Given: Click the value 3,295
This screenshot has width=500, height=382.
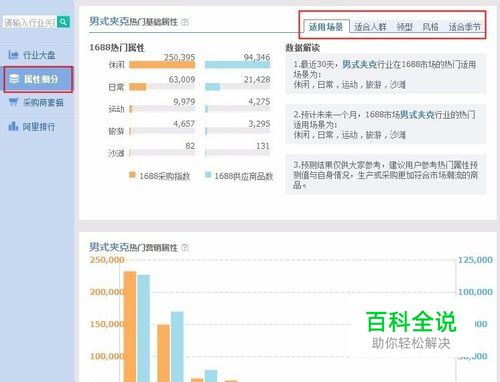Looking at the screenshot, I should [259, 124].
